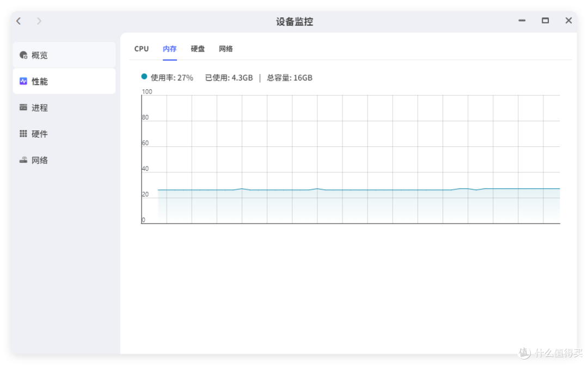Click the forward navigation arrow
The height and width of the screenshot is (365, 588).
[x=39, y=21]
